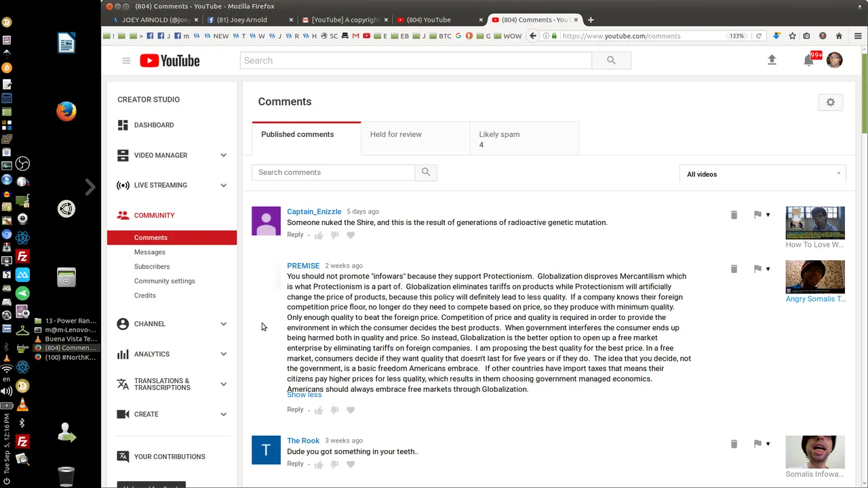Flag Captain_Enizzle's comment
Viewport: 868px width, 488px height.
click(757, 215)
